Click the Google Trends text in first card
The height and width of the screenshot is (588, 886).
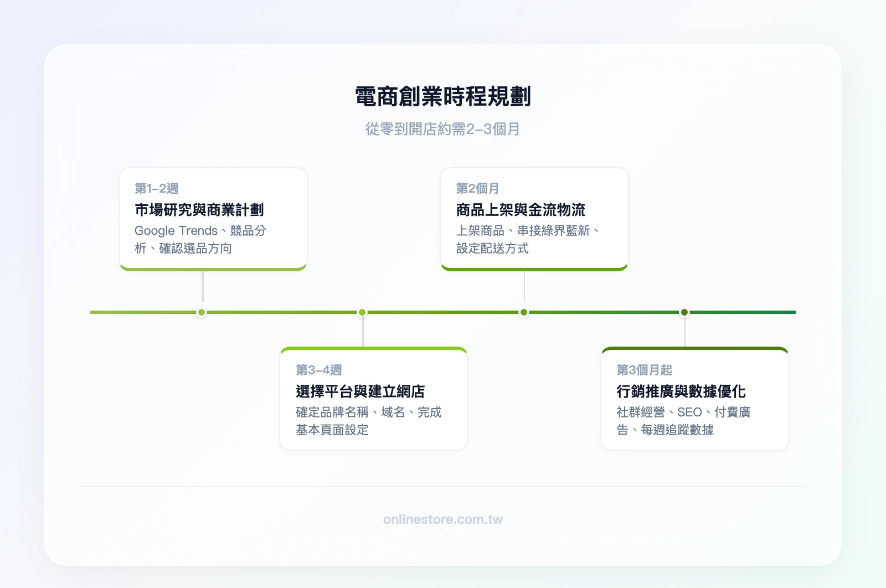click(x=177, y=230)
